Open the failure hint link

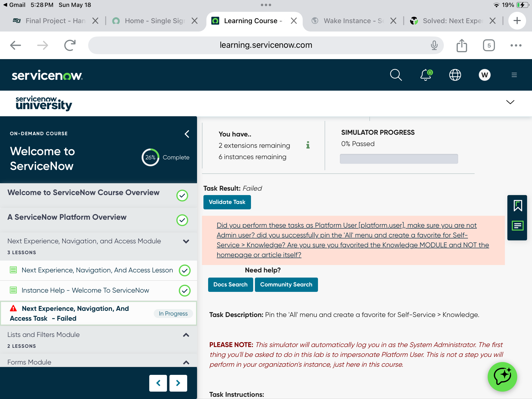[353, 240]
